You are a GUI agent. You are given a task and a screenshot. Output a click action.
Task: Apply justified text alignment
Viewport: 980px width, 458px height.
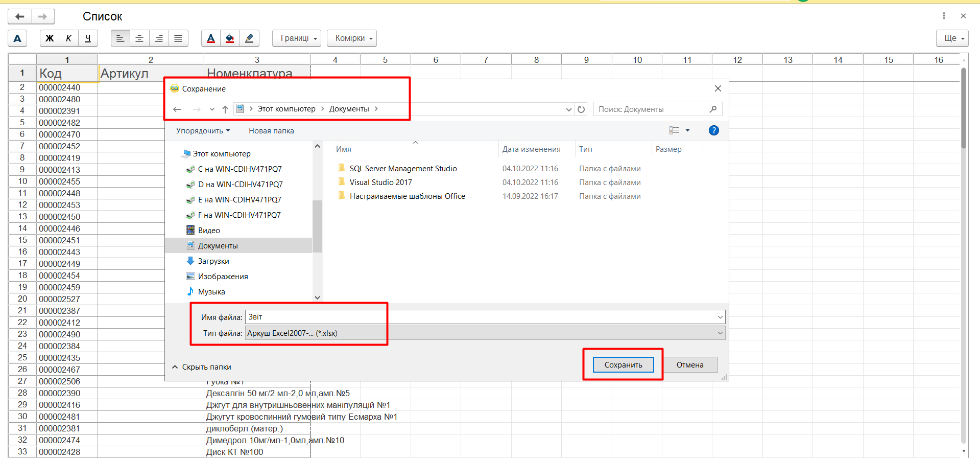click(x=178, y=38)
